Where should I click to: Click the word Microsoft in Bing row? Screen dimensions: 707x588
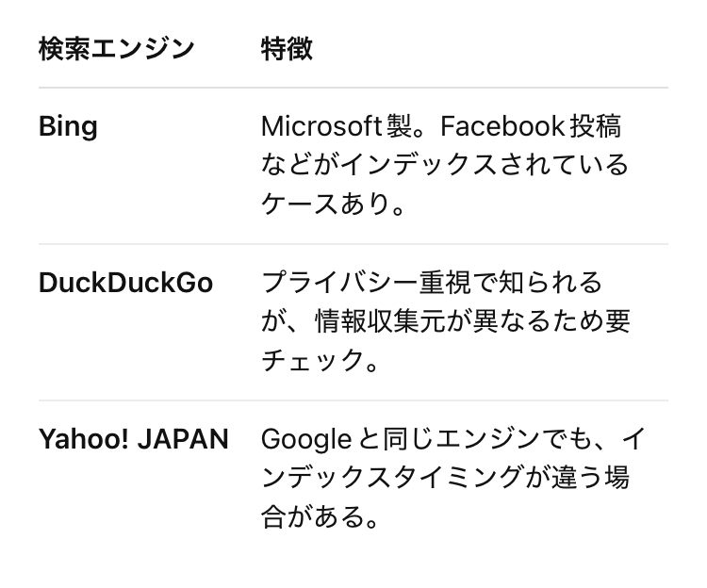(322, 126)
